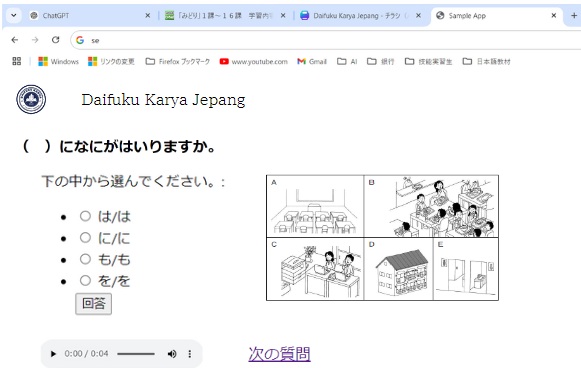The height and width of the screenshot is (368, 581).
Task: Expand the tab search dropdown arrow
Action: click(x=14, y=16)
